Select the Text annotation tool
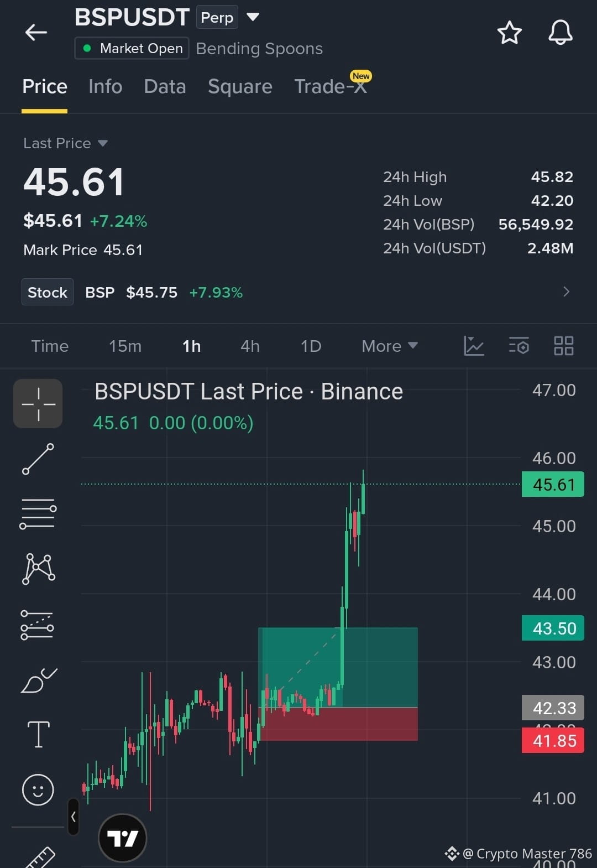 (x=38, y=735)
